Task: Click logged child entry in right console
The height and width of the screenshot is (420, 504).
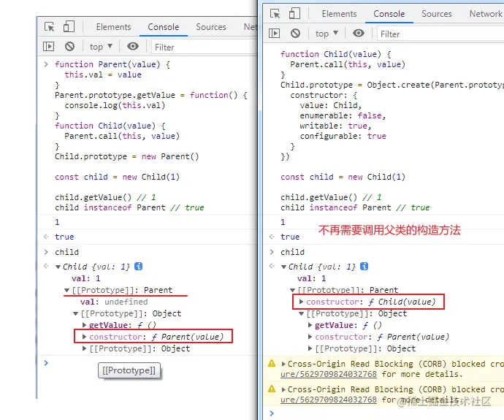Action: (292, 252)
